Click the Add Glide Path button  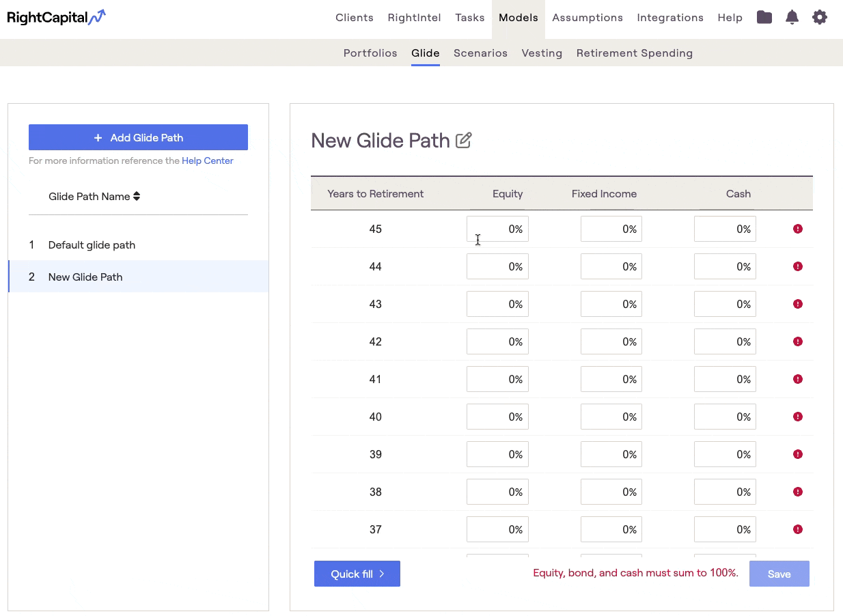(x=138, y=137)
